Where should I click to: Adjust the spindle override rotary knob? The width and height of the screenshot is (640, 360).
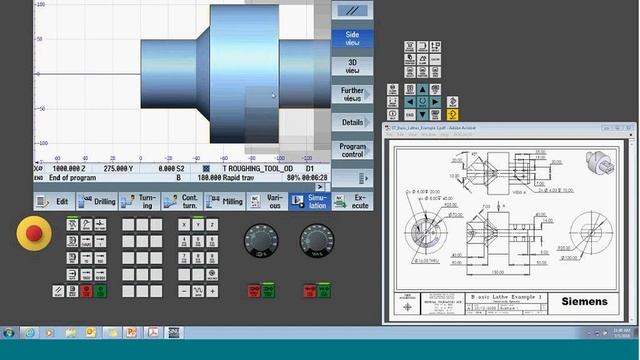pyautogui.click(x=261, y=241)
